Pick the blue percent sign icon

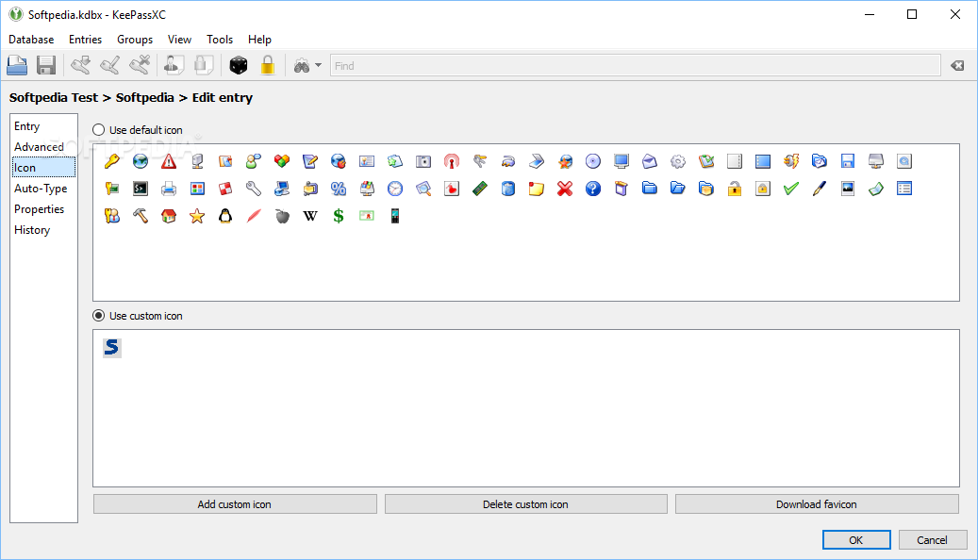338,189
